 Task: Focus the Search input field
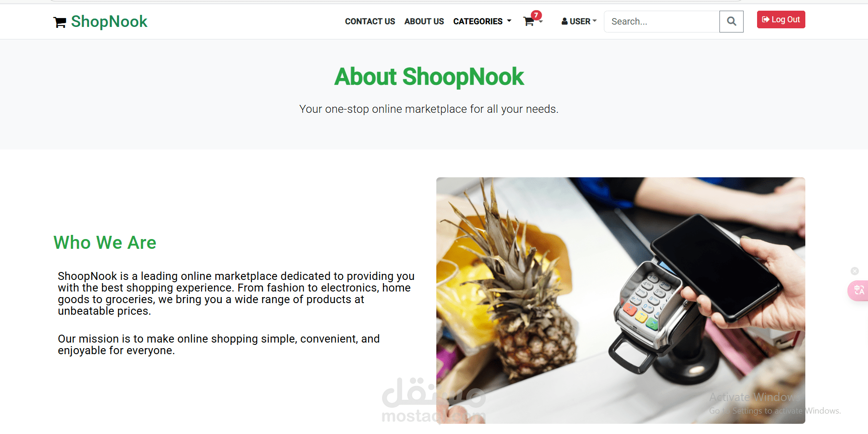[x=661, y=21]
